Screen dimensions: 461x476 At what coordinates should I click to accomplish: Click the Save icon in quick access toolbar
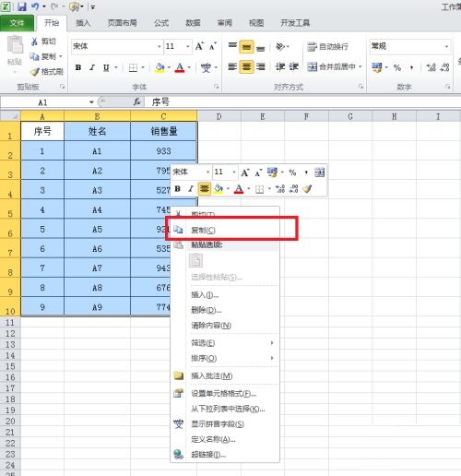coord(21,6)
